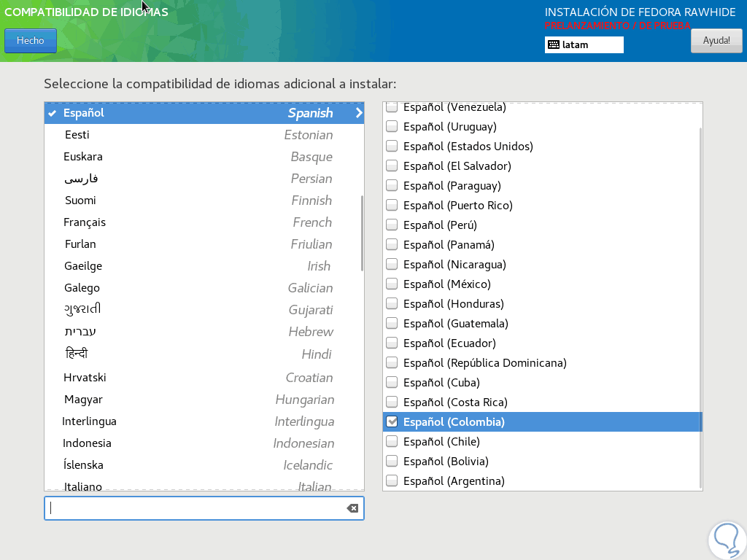
Task: Select Íslenska Icelandic language row
Action: [204, 465]
